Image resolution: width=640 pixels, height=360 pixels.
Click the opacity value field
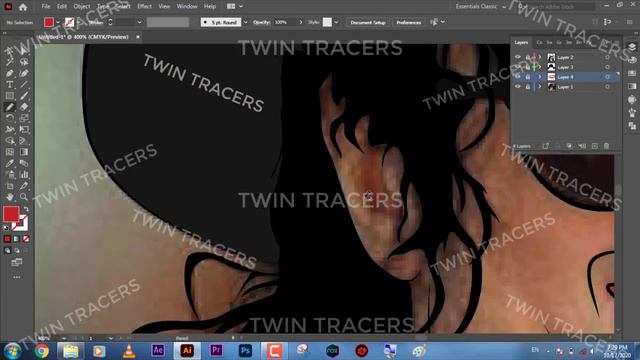[x=285, y=22]
